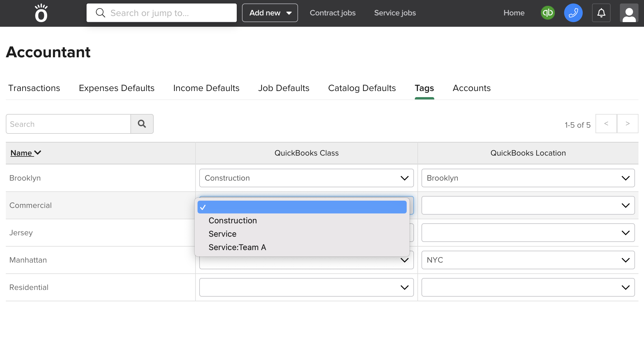The width and height of the screenshot is (644, 351).
Task: Go to the next page of results
Action: click(x=627, y=124)
